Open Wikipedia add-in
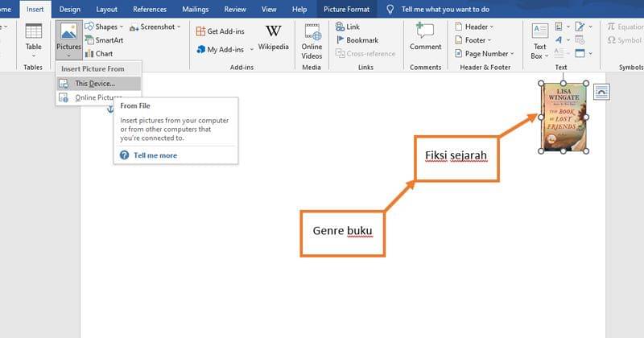644x338 pixels. click(273, 36)
